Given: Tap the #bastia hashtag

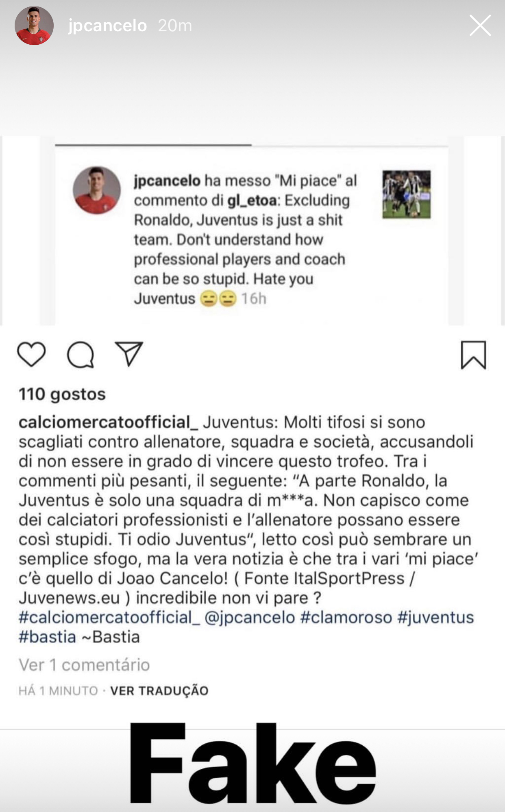Looking at the screenshot, I should pos(47,637).
